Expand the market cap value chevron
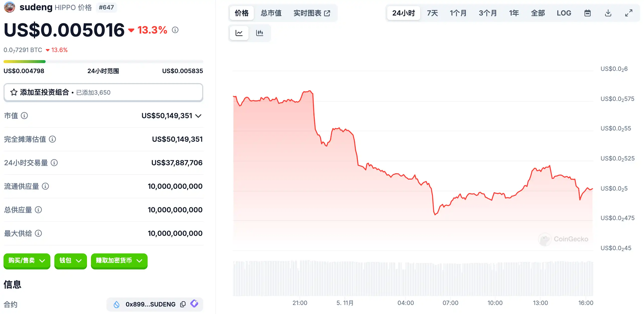This screenshot has width=644, height=314. point(198,116)
